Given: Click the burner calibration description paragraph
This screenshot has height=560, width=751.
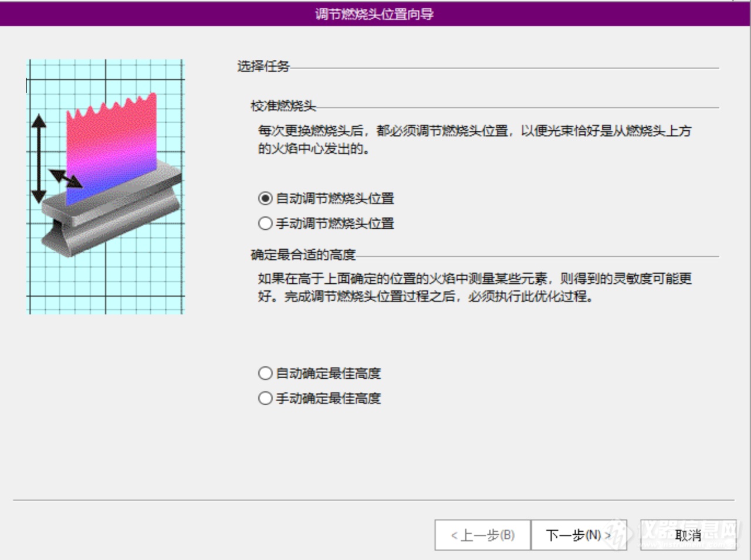Looking at the screenshot, I should coord(474,140).
